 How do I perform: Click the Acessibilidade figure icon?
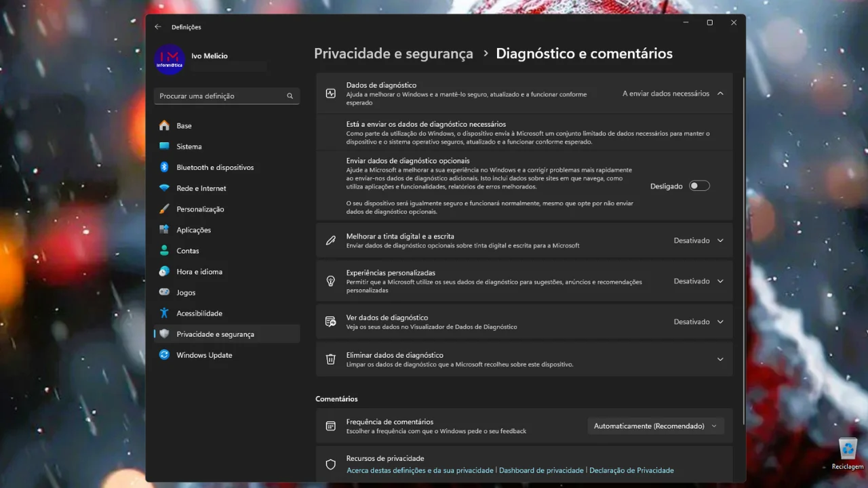(x=164, y=313)
